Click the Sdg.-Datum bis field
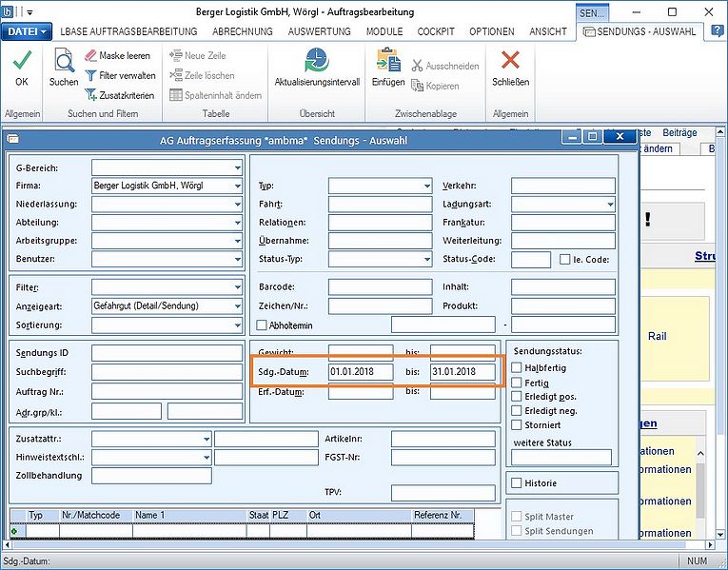 click(x=462, y=371)
